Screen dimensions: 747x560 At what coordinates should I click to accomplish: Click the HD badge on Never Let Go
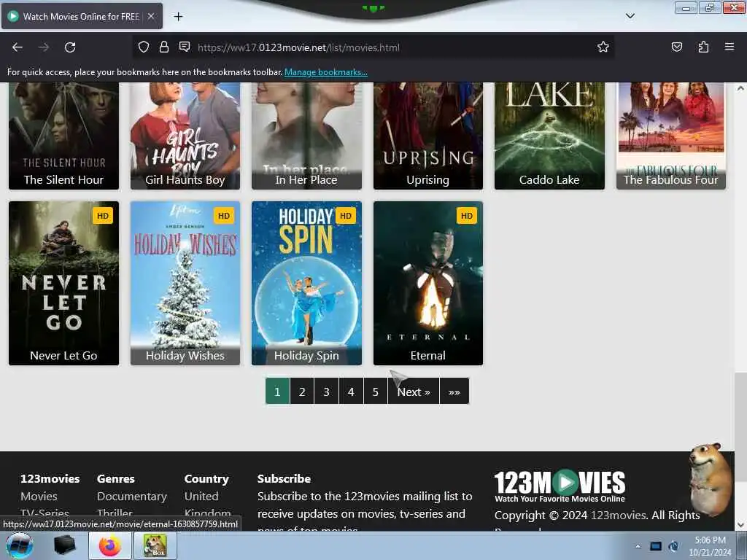(x=102, y=216)
